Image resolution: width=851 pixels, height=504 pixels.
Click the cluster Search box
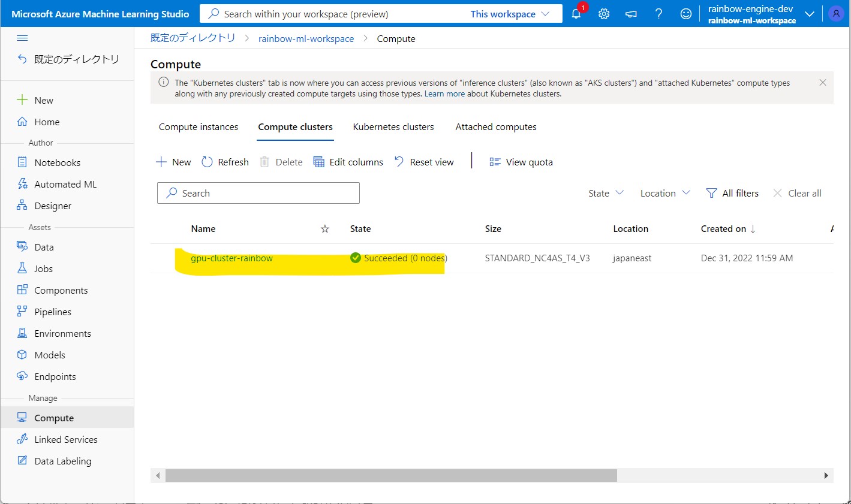pos(258,193)
